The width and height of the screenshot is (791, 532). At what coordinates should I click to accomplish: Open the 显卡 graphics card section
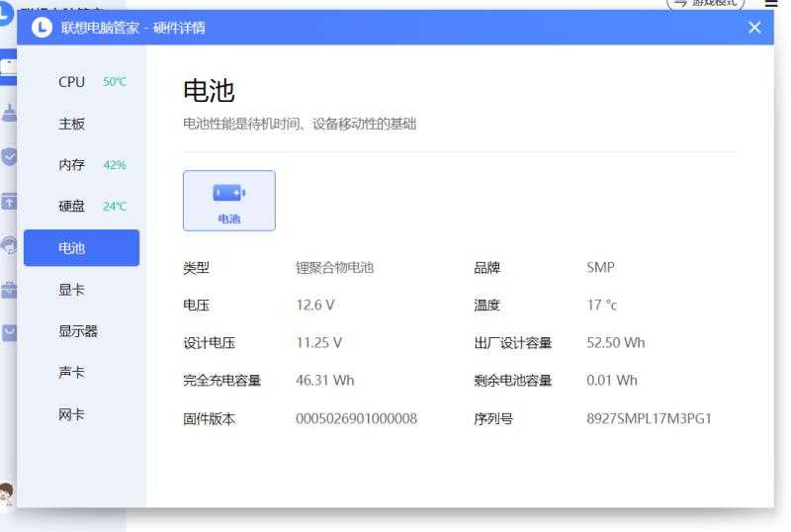81,290
